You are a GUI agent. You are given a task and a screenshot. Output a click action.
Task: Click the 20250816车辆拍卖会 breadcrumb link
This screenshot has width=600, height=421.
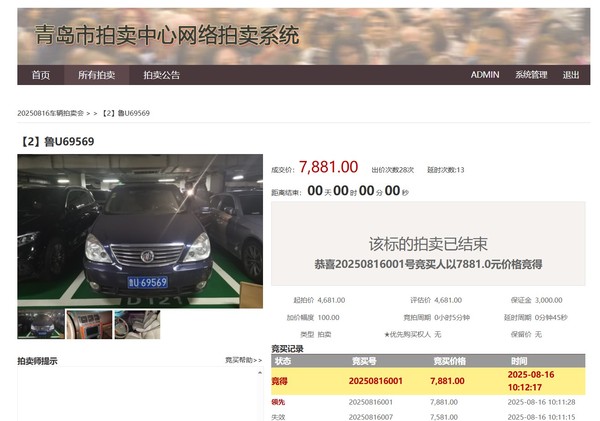click(51, 113)
